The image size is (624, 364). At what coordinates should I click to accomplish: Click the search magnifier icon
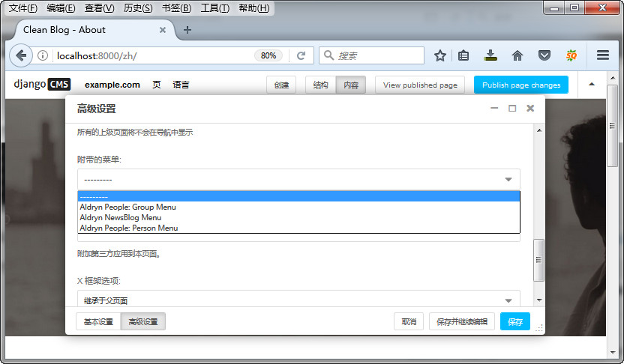pyautogui.click(x=328, y=55)
